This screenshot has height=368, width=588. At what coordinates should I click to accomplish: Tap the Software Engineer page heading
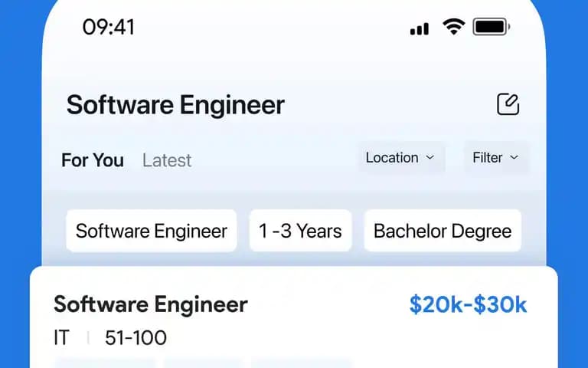[x=175, y=105]
